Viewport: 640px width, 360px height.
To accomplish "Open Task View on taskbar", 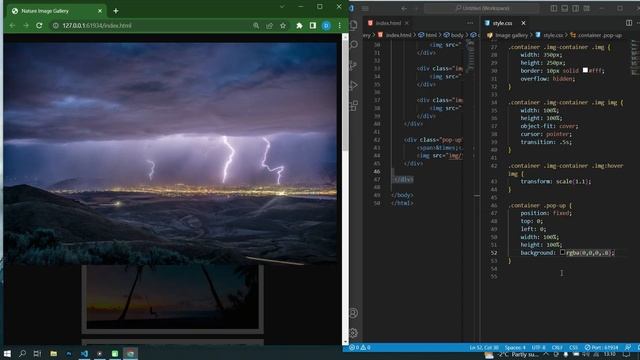I will pyautogui.click(x=37, y=353).
